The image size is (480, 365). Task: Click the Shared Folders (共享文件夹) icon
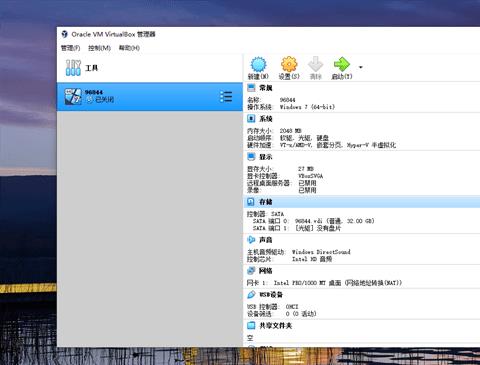coord(251,325)
